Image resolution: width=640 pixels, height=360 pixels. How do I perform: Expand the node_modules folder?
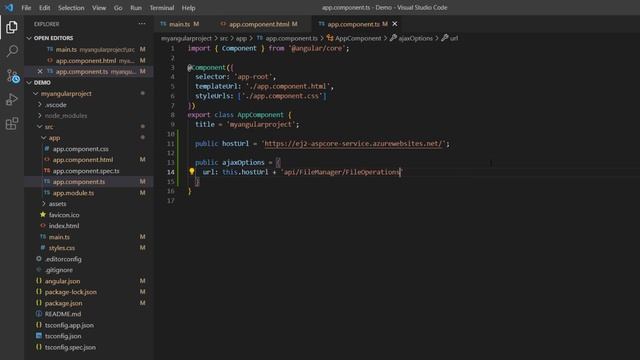40,116
